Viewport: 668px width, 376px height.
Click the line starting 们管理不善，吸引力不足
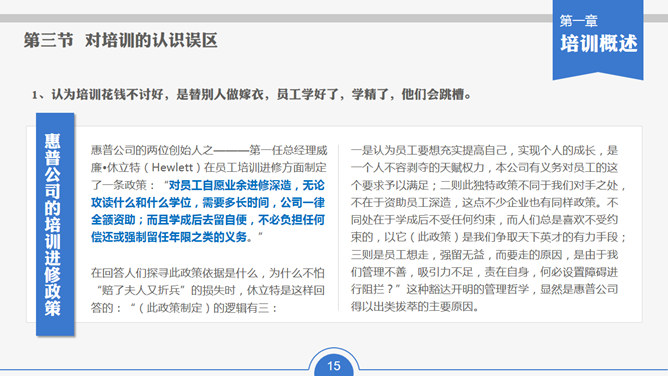484,272
